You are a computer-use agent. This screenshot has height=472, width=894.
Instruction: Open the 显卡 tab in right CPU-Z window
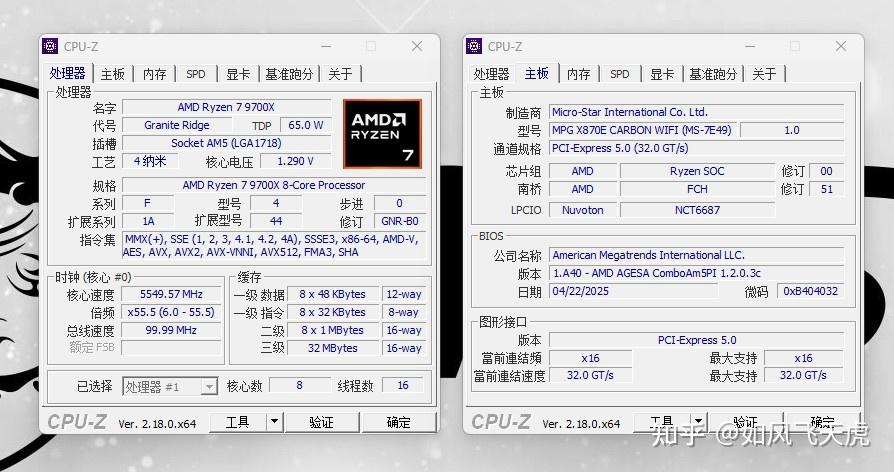pyautogui.click(x=662, y=74)
